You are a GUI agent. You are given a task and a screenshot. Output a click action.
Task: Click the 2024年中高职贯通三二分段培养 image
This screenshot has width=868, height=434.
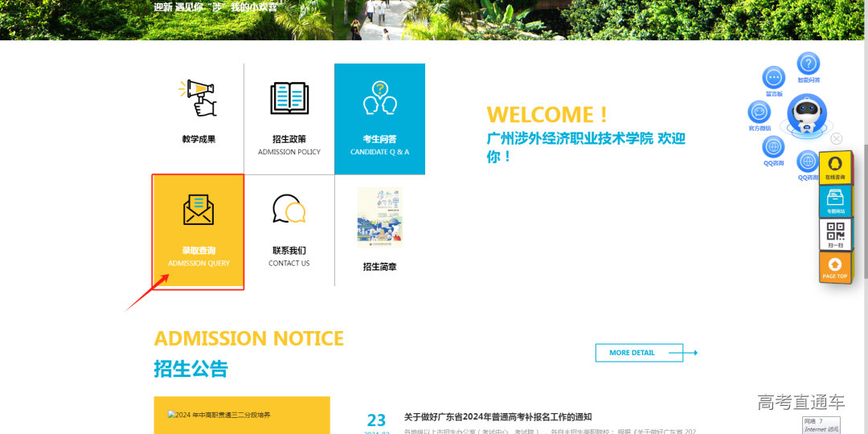tap(241, 415)
